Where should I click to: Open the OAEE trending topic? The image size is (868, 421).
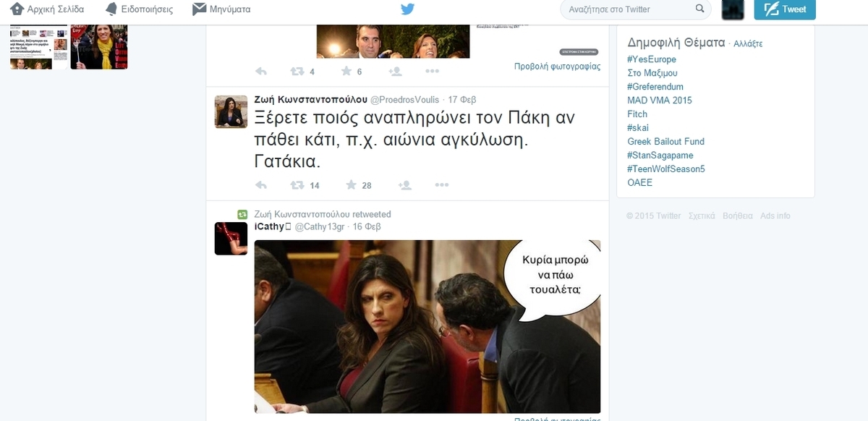coord(639,183)
